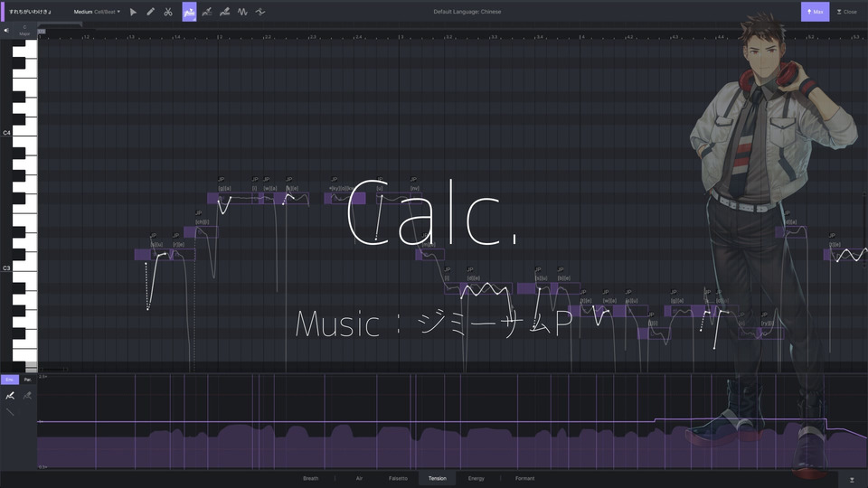Open the Air parameter tab

tap(359, 479)
